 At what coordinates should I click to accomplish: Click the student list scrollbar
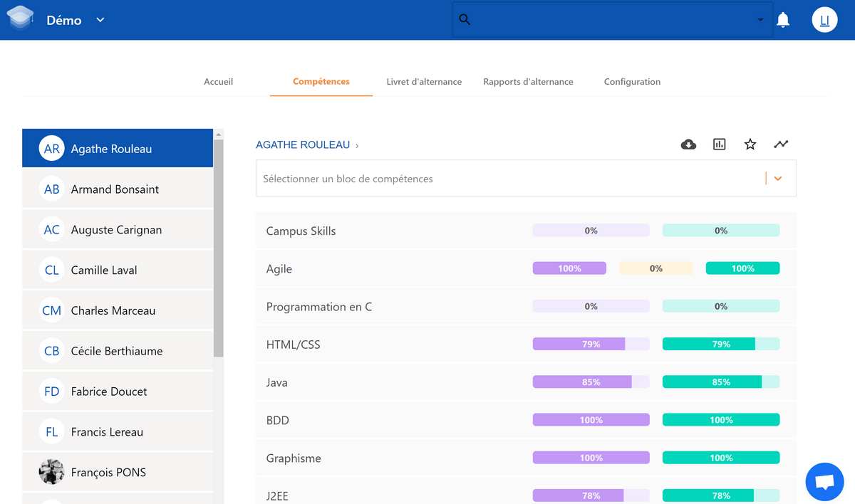[x=219, y=248]
